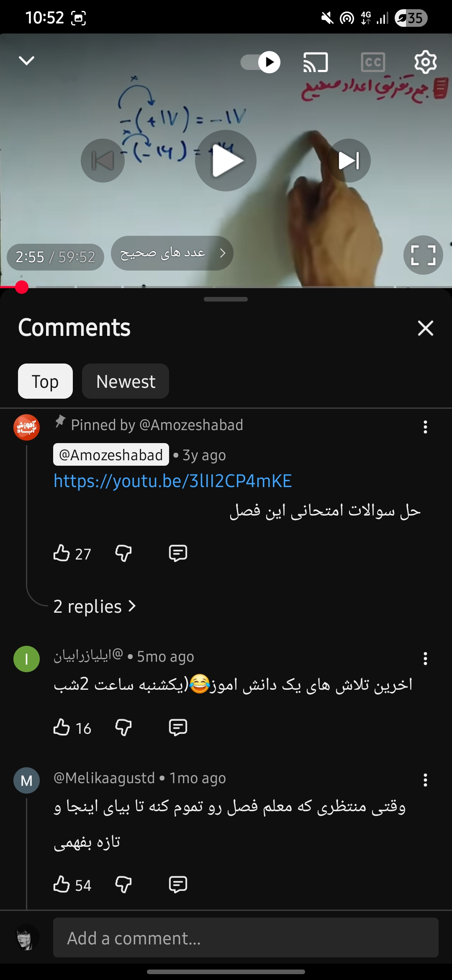This screenshot has width=452, height=980.
Task: Close the Comments panel
Action: pos(425,328)
